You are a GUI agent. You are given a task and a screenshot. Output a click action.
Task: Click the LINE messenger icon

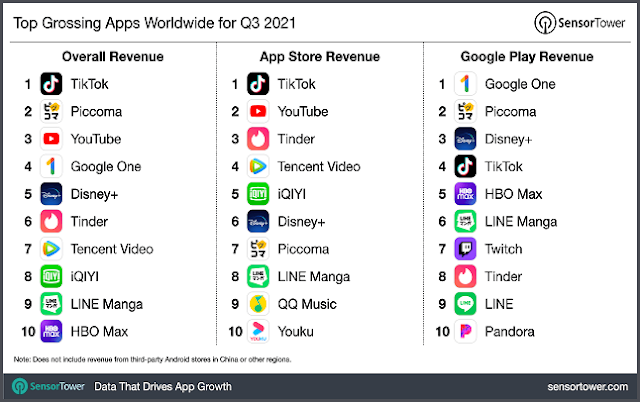[465, 304]
